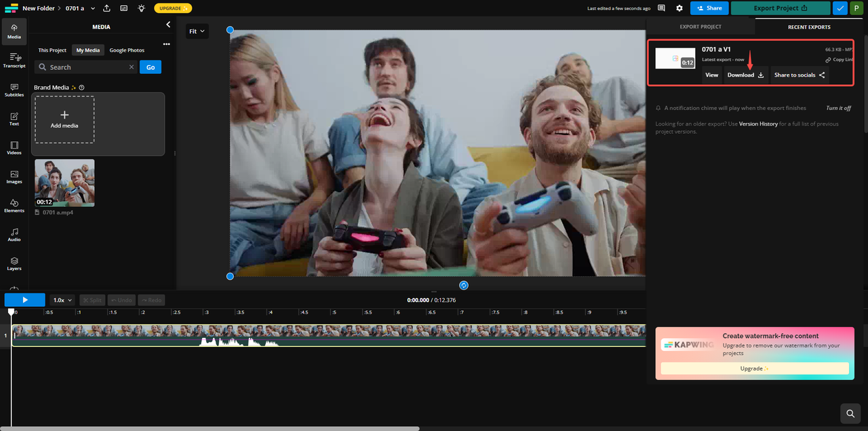Select the 0701 a.mp4 media thumbnail
The width and height of the screenshot is (868, 431).
coord(64,183)
